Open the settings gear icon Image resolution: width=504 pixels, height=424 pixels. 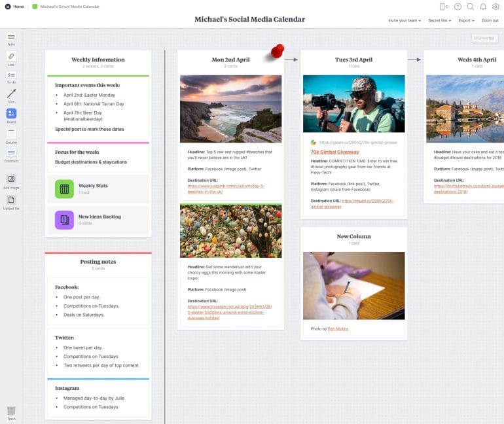(495, 7)
